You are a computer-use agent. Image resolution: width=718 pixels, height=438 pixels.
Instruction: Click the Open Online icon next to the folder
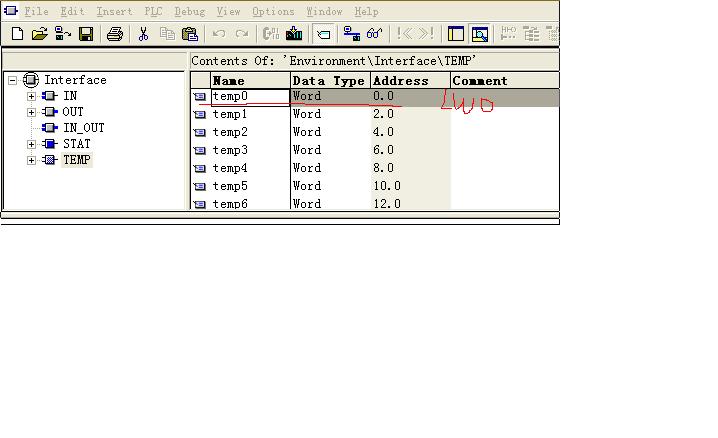63,33
